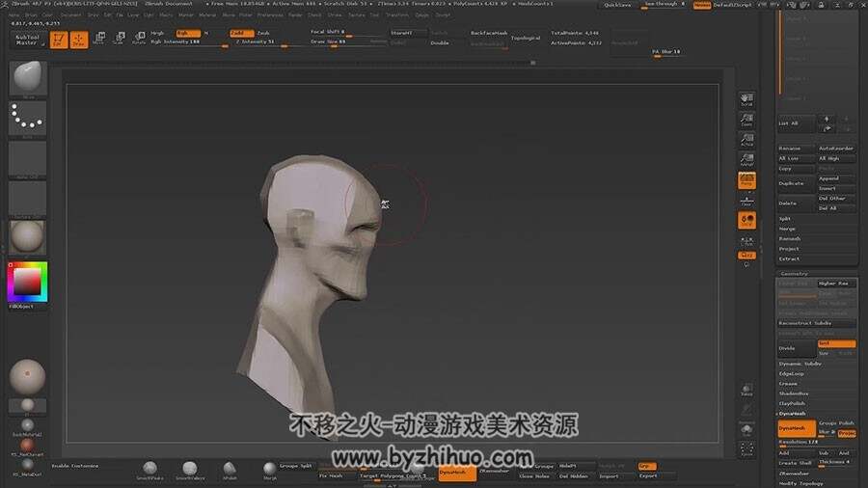Click the Actual size navigation icon
This screenshot has height=488, width=868.
coord(746,140)
